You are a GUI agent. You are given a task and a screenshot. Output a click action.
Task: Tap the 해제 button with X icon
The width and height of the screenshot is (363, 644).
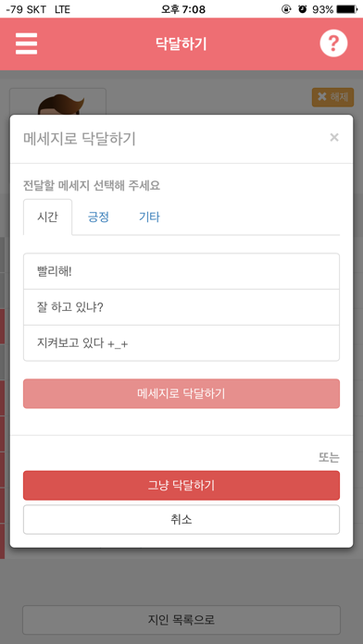coord(332,97)
